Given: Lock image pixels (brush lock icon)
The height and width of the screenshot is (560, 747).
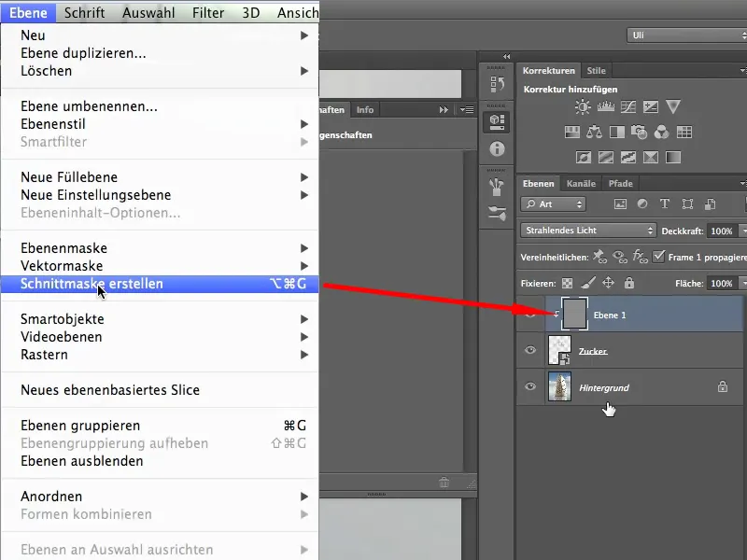Looking at the screenshot, I should click(x=588, y=284).
